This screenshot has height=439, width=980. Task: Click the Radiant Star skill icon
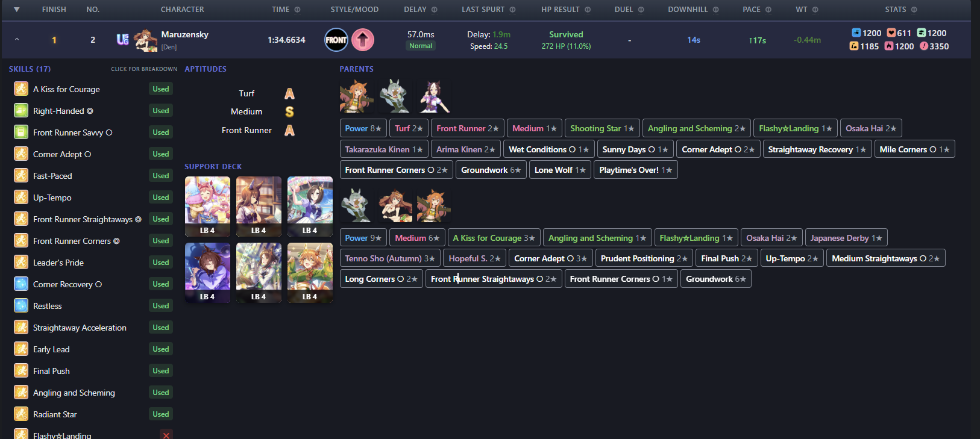tap(21, 414)
